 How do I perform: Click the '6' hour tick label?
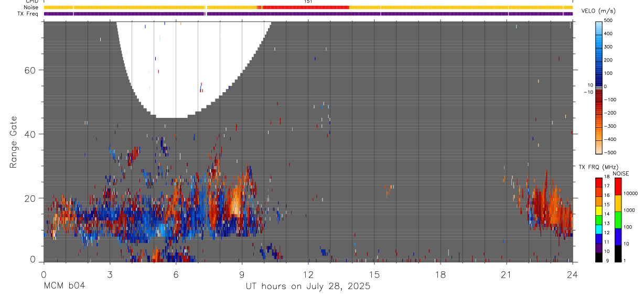tap(176, 274)
